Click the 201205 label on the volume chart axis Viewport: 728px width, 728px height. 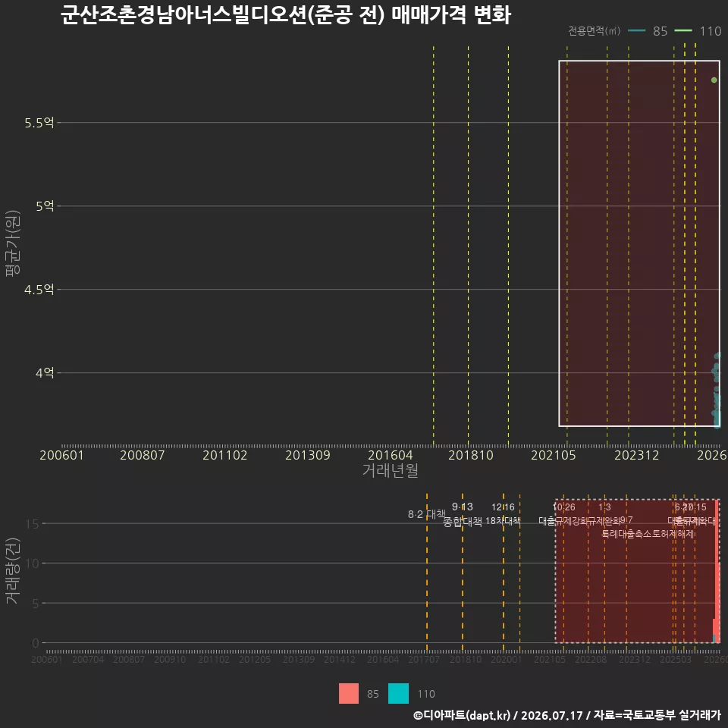point(255,659)
